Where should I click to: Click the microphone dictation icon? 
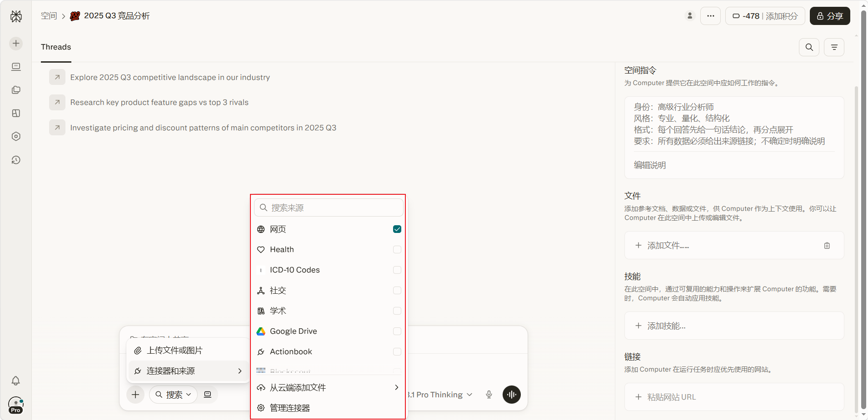point(489,395)
